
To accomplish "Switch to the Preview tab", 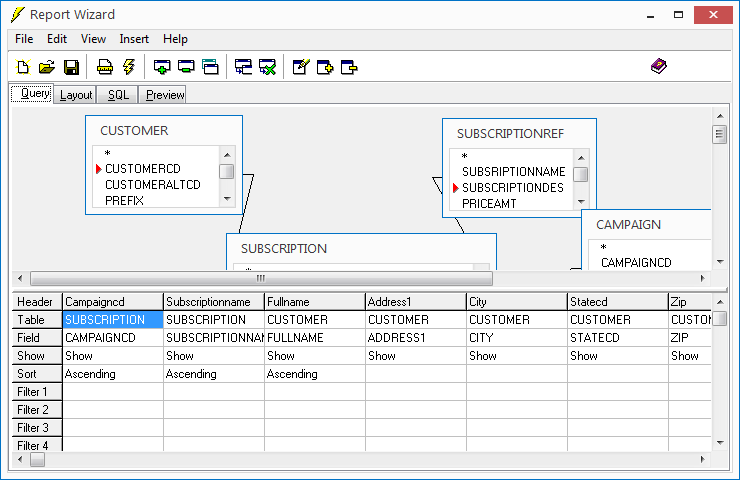I will point(163,95).
